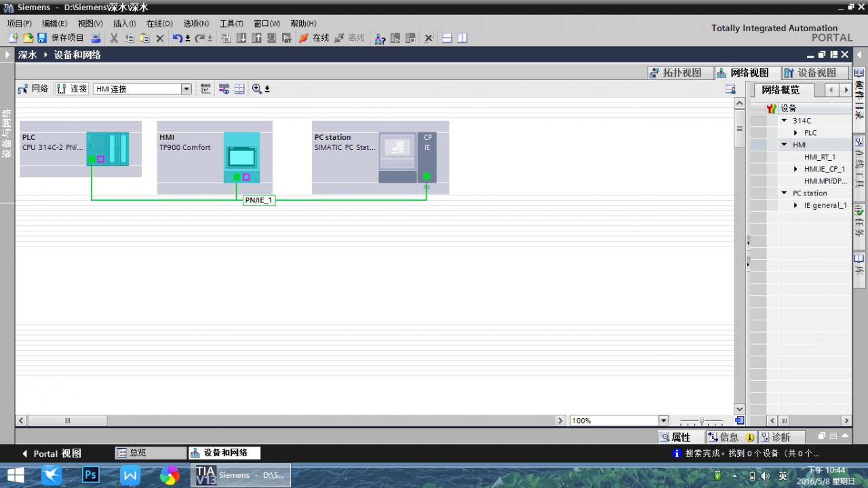Toggle 网络 networking mode button
The image size is (868, 488).
33,89
